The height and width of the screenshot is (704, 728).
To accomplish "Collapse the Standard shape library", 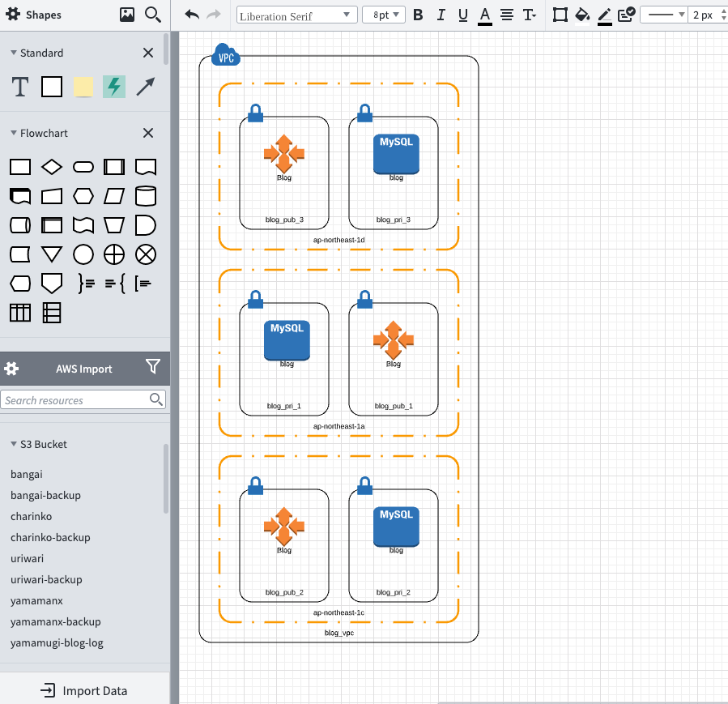I will point(14,53).
